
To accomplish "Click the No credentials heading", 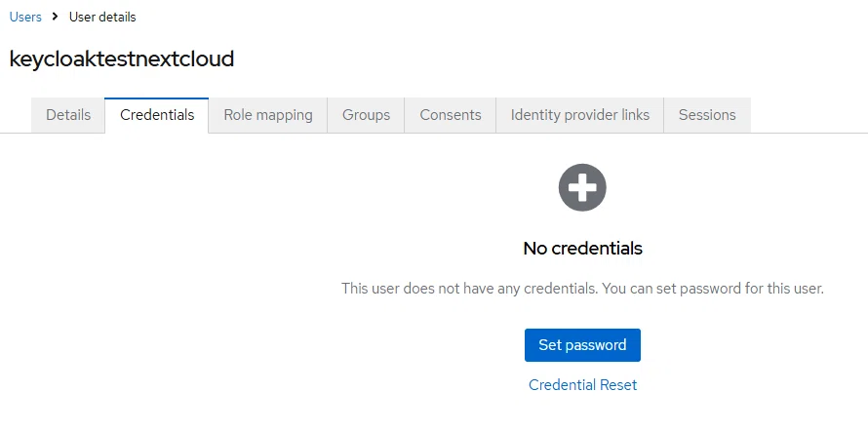I will 582,249.
